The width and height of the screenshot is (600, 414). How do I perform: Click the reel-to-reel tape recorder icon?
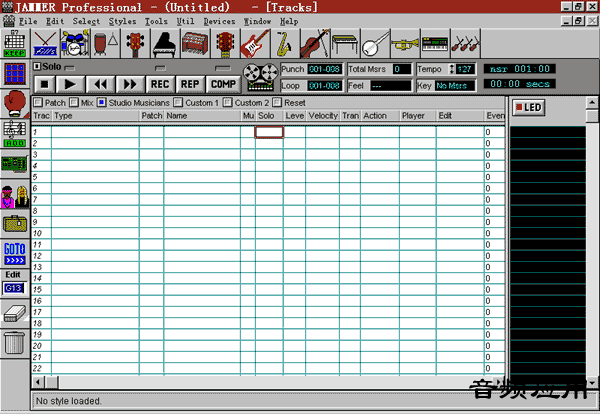(x=261, y=77)
